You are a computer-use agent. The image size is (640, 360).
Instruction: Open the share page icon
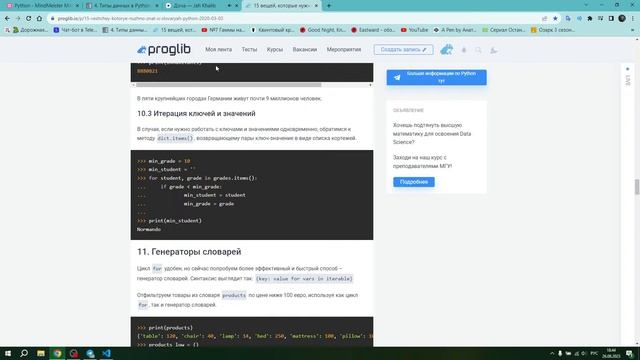coord(544,18)
